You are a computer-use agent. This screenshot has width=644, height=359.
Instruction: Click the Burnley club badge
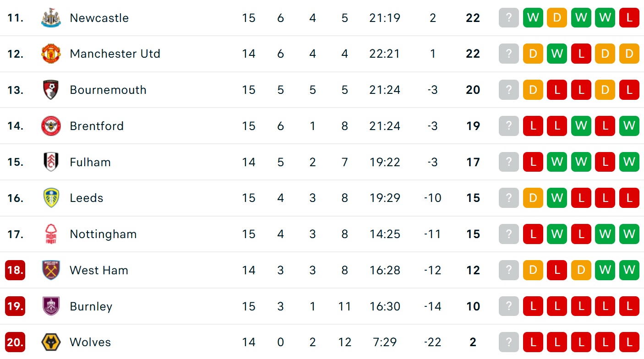[x=51, y=306]
